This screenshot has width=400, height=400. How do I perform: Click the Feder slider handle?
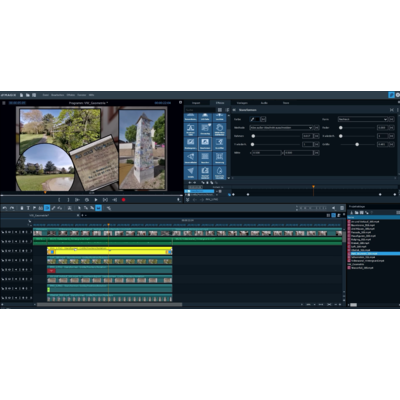pyautogui.click(x=341, y=128)
